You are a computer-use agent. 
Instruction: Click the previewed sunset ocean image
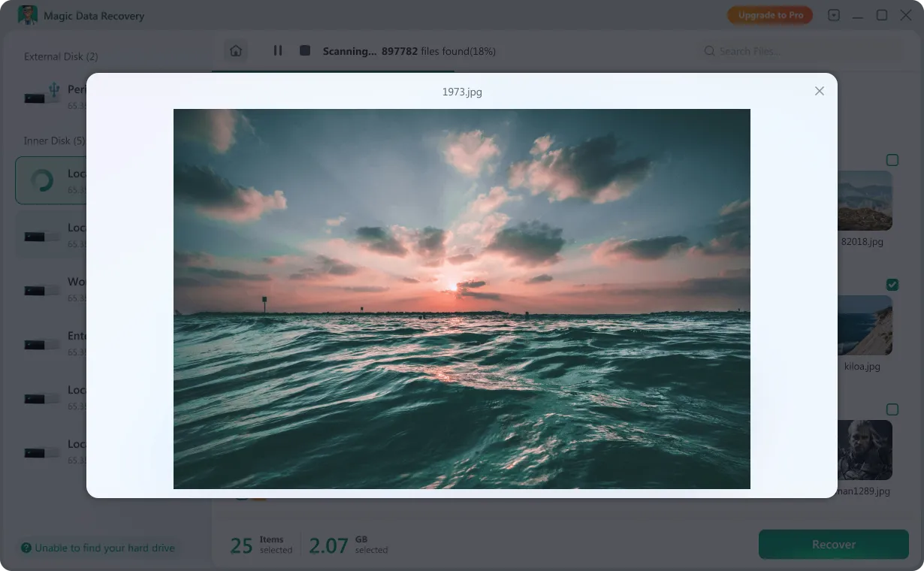[x=461, y=299]
